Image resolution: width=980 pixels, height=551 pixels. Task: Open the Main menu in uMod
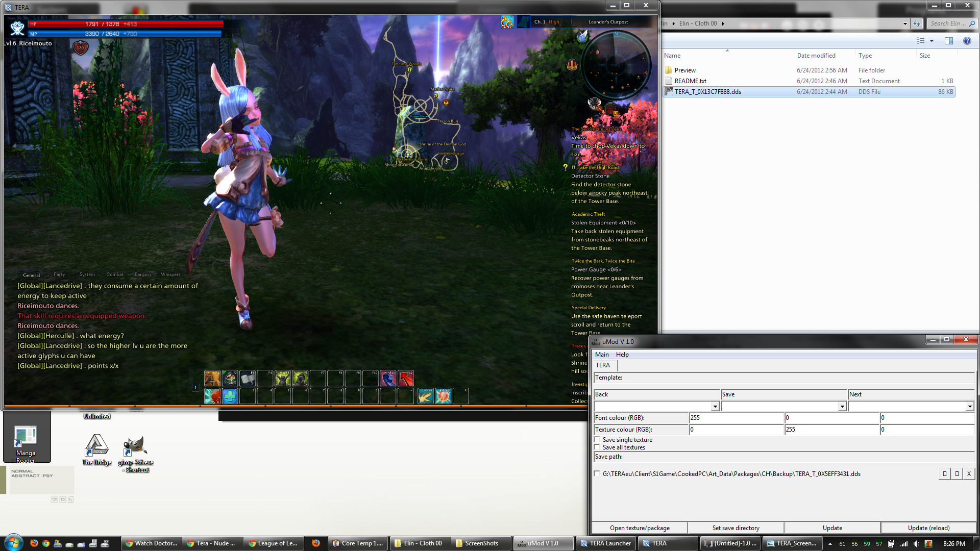[602, 355]
